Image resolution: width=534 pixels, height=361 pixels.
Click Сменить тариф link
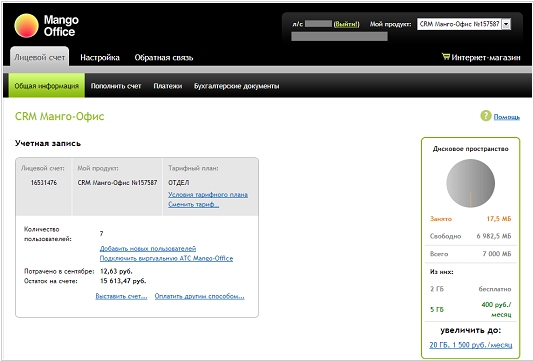(x=193, y=204)
